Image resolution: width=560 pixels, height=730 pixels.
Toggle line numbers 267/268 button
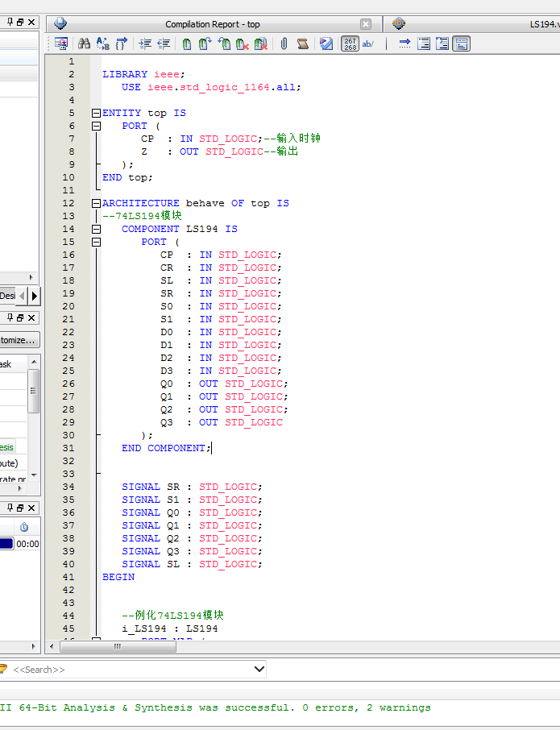[350, 44]
